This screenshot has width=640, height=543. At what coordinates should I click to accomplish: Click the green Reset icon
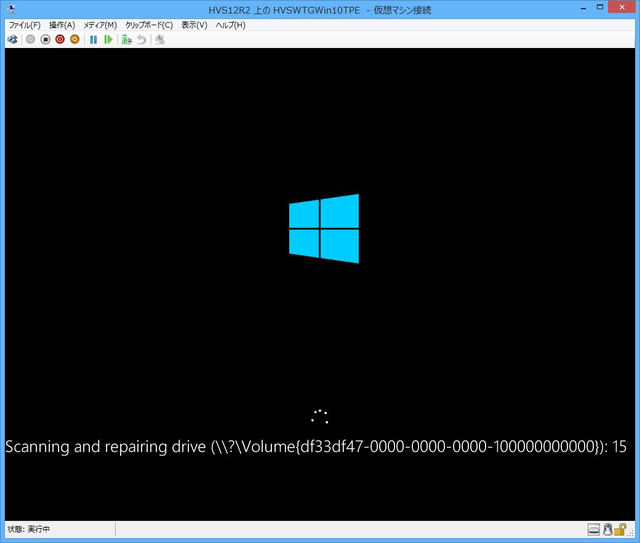(x=108, y=40)
